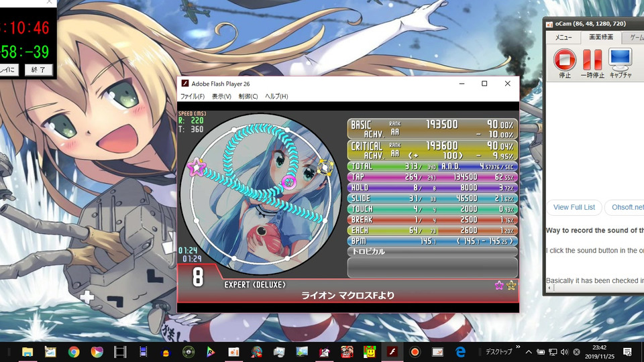Open the 制御(C) menu in Flash Player
This screenshot has height=362, width=644.
[248, 97]
